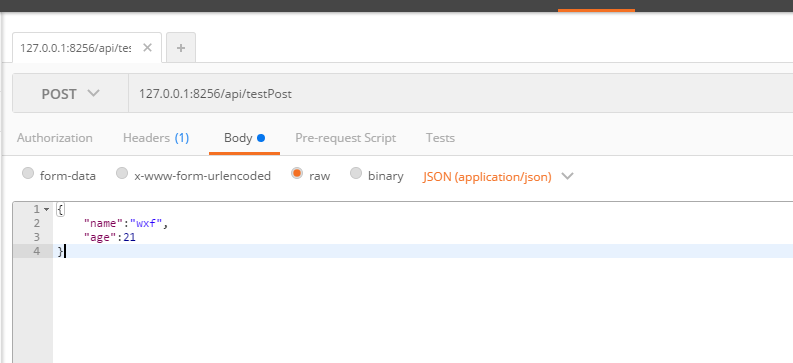
Task: Select the form-data radio button
Action: tap(28, 173)
